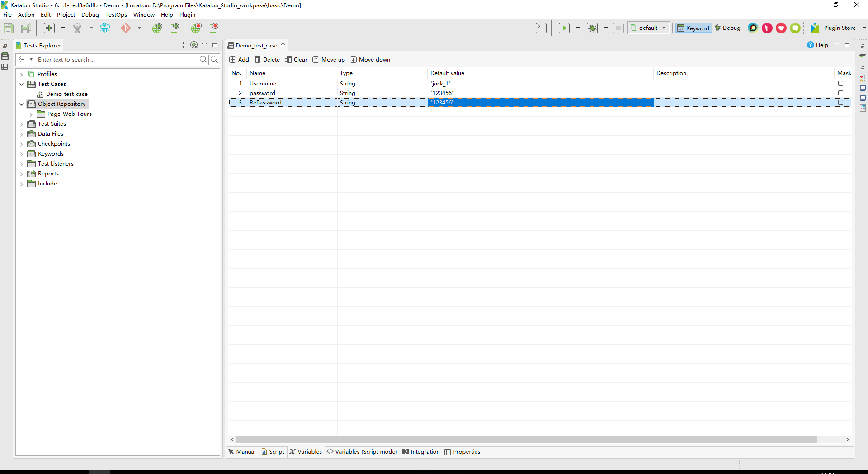Expand the Page_Web Tours folder
The width and height of the screenshot is (868, 474).
point(31,114)
